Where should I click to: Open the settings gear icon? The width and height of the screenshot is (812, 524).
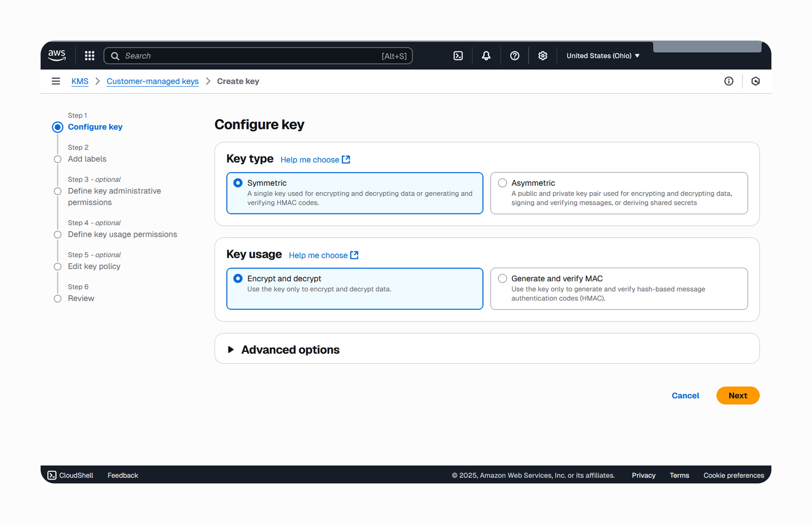pos(543,56)
